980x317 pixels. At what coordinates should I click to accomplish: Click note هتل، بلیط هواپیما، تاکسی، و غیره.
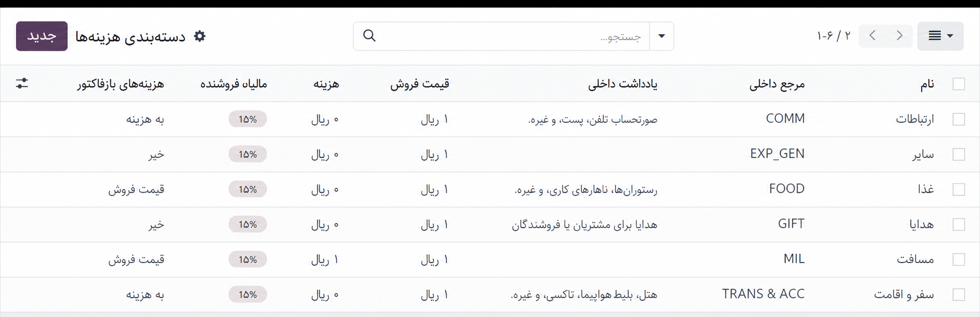(x=584, y=294)
